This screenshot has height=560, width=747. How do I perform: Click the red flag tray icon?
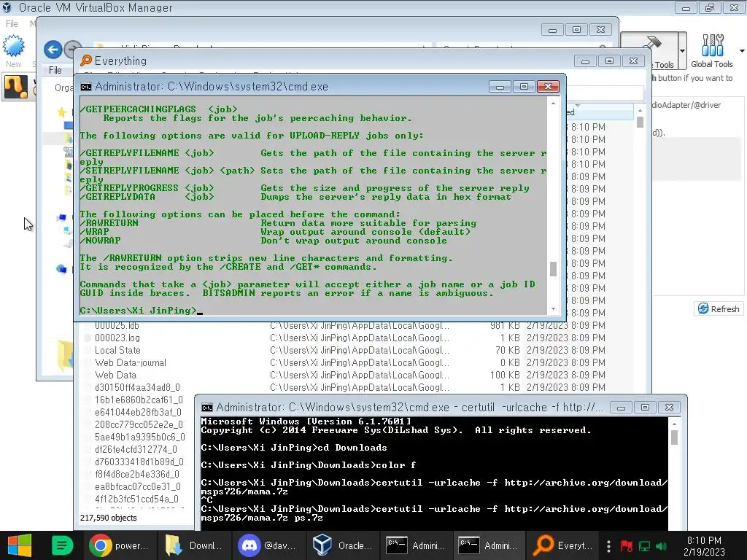point(626,545)
